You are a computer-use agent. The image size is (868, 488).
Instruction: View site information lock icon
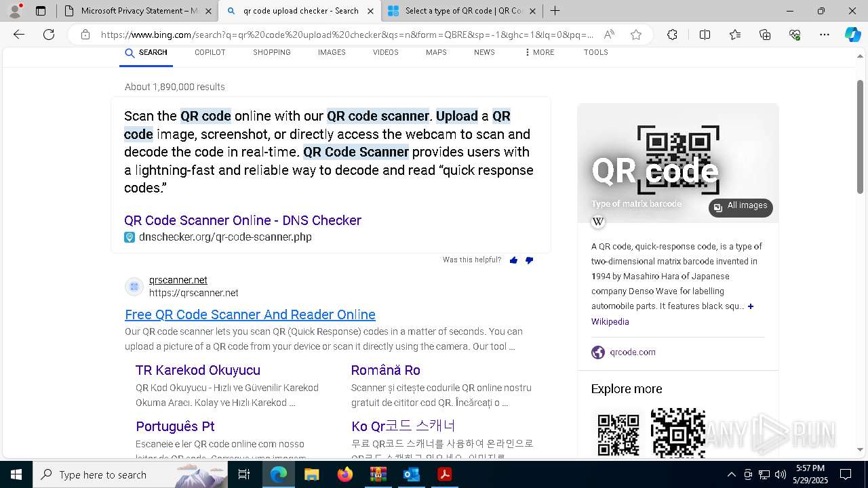pyautogui.click(x=85, y=35)
